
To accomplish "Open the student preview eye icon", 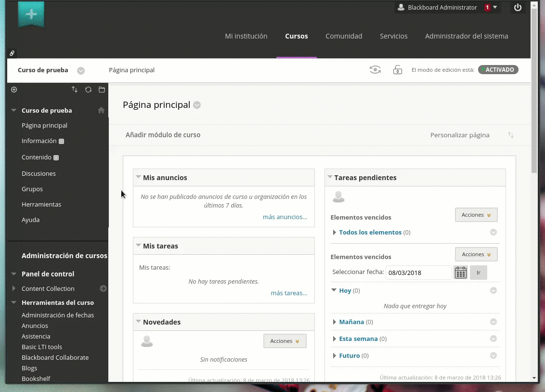I will [x=375, y=70].
